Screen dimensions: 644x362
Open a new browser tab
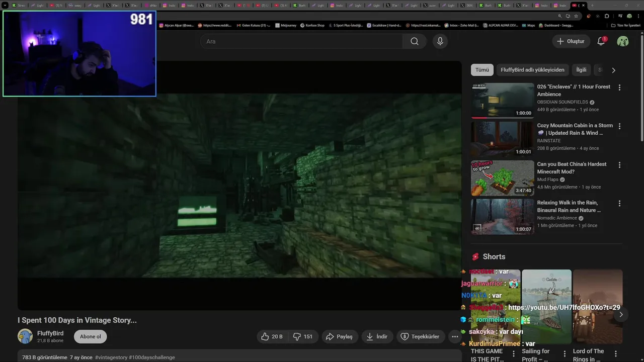592,6
